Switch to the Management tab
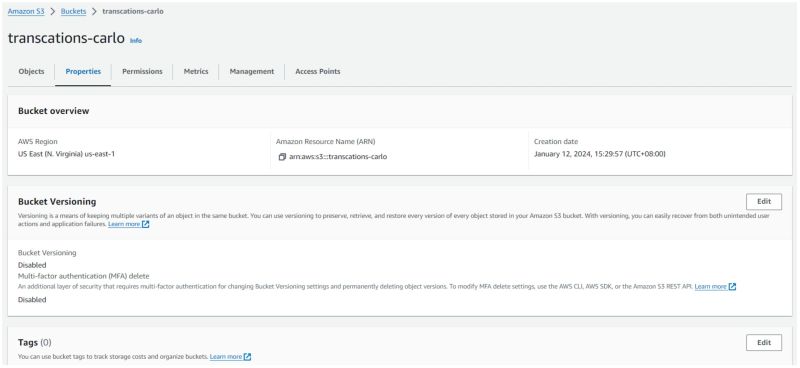Viewport: 800px width, 368px height. 252,71
